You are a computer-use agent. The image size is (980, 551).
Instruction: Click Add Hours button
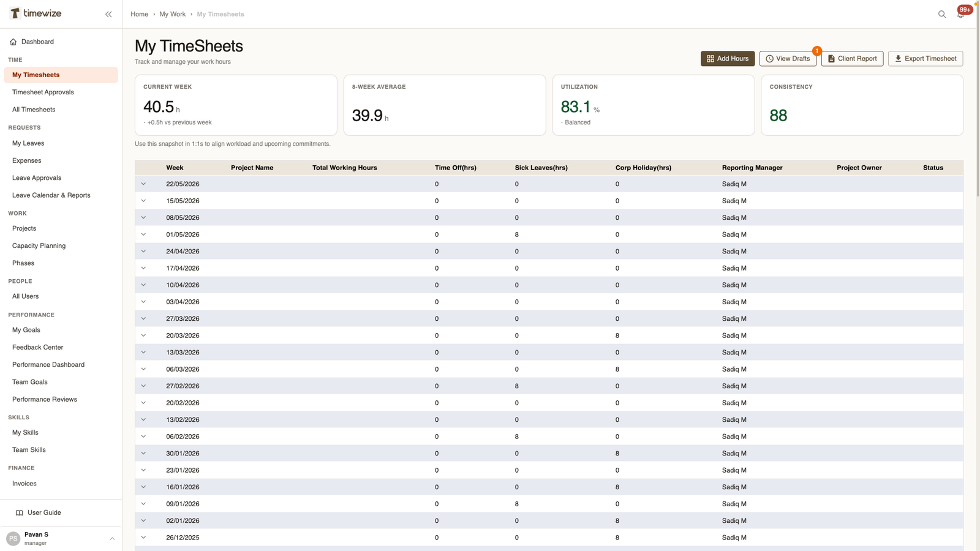point(728,59)
